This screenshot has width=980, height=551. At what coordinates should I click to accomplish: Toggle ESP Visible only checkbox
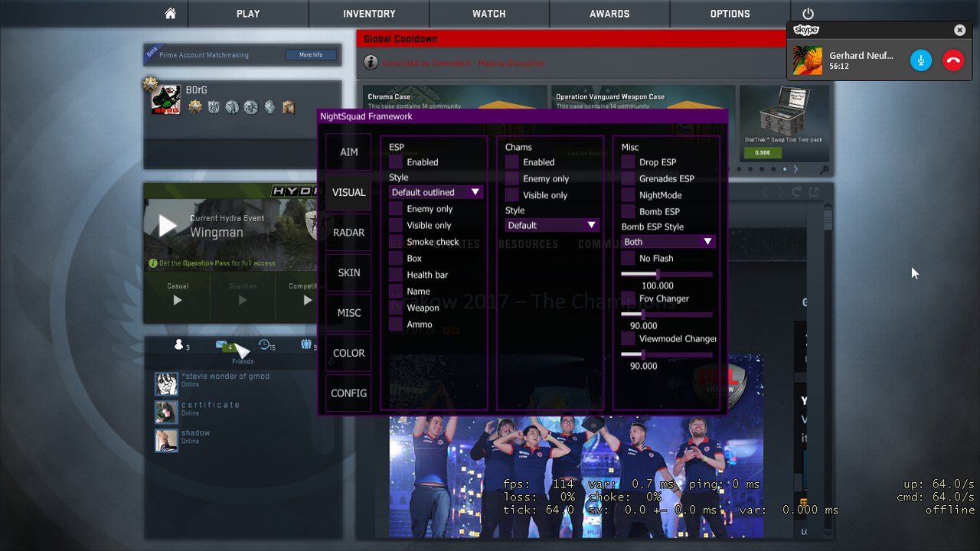point(396,226)
